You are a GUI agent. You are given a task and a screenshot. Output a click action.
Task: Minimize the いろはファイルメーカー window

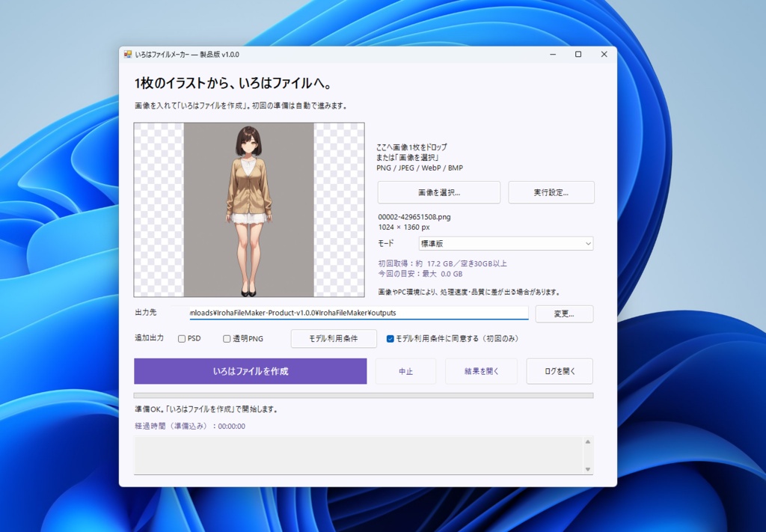pos(553,54)
